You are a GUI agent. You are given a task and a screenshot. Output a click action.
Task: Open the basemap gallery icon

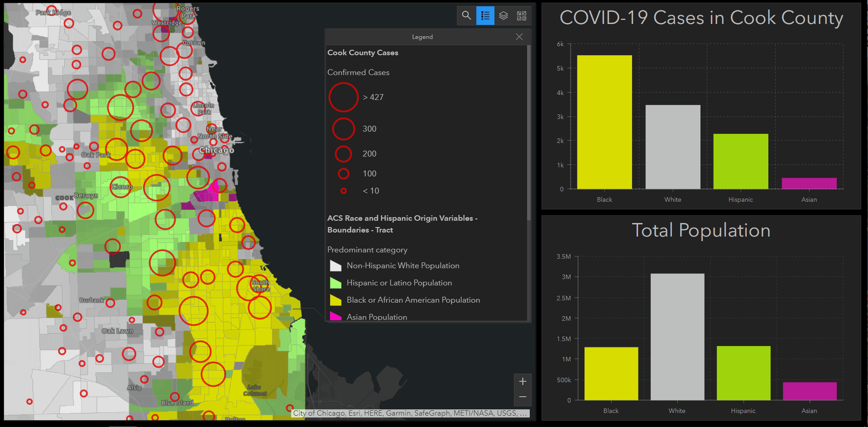pyautogui.click(x=521, y=15)
